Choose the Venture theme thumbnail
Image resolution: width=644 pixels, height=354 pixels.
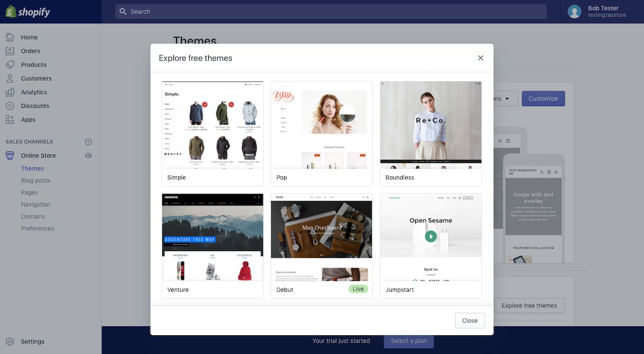point(213,238)
